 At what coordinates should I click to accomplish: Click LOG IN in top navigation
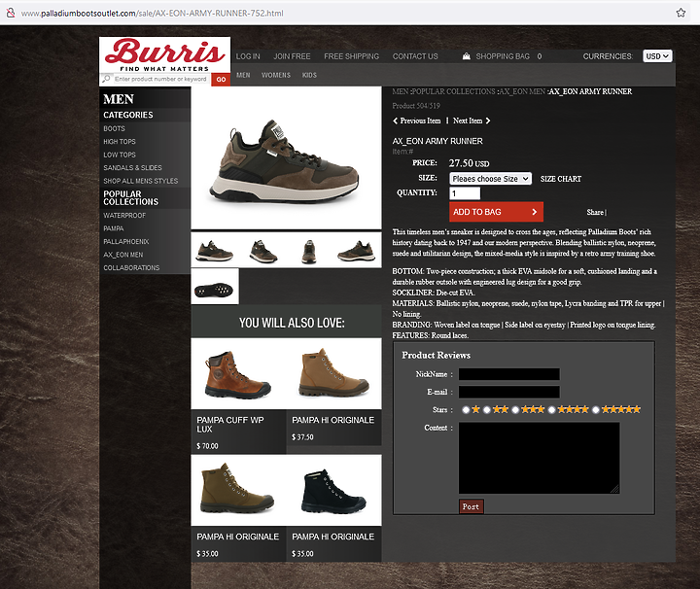click(248, 56)
